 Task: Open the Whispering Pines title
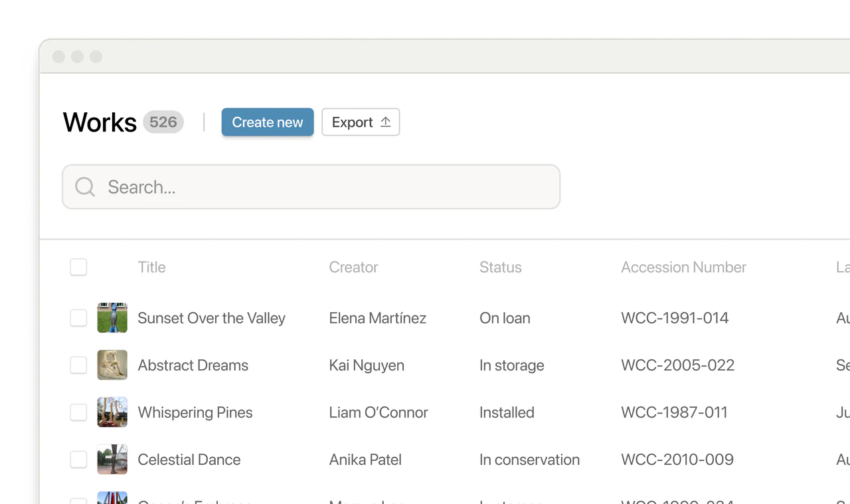tap(195, 412)
